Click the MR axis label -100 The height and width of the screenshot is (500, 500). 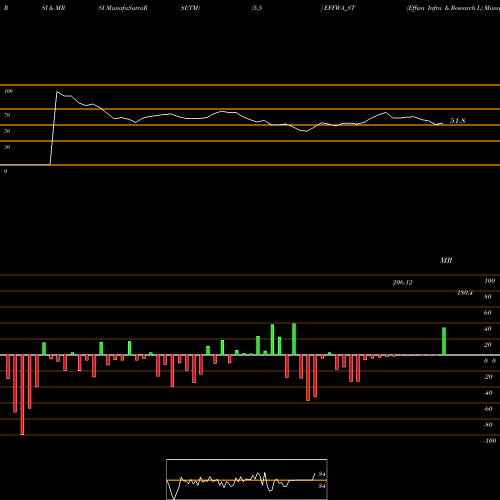[x=490, y=441]
